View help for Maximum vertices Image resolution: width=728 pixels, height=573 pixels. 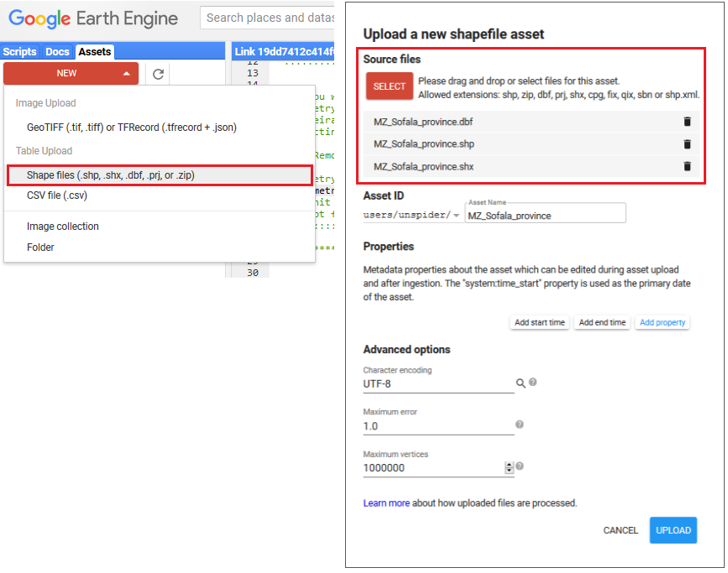[x=519, y=466]
